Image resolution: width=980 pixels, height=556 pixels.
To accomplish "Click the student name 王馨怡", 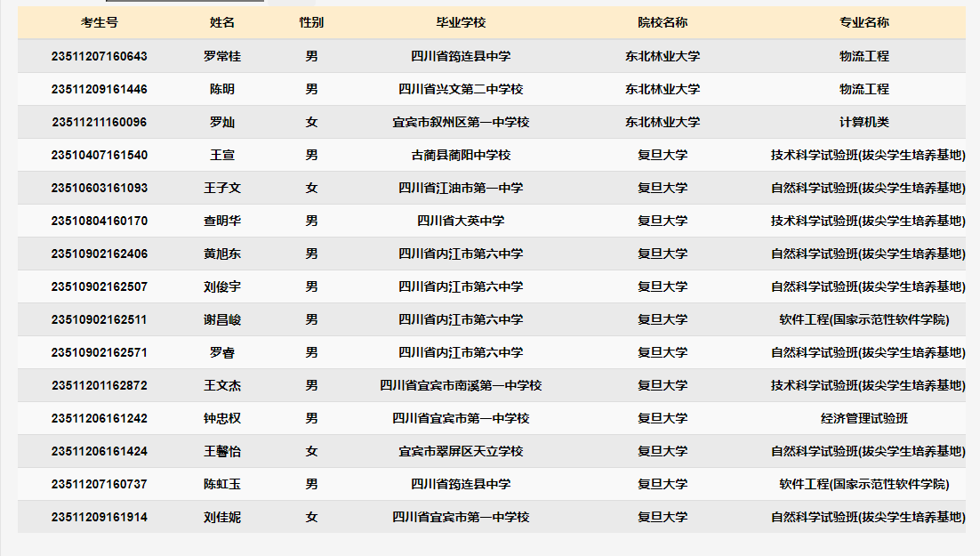I will click(221, 451).
